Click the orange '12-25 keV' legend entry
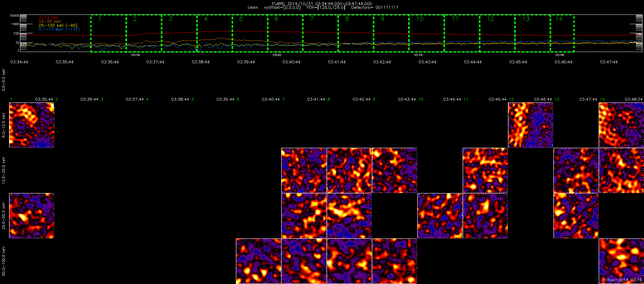Image resolution: width=644 pixels, height=284 pixels. pos(50,21)
